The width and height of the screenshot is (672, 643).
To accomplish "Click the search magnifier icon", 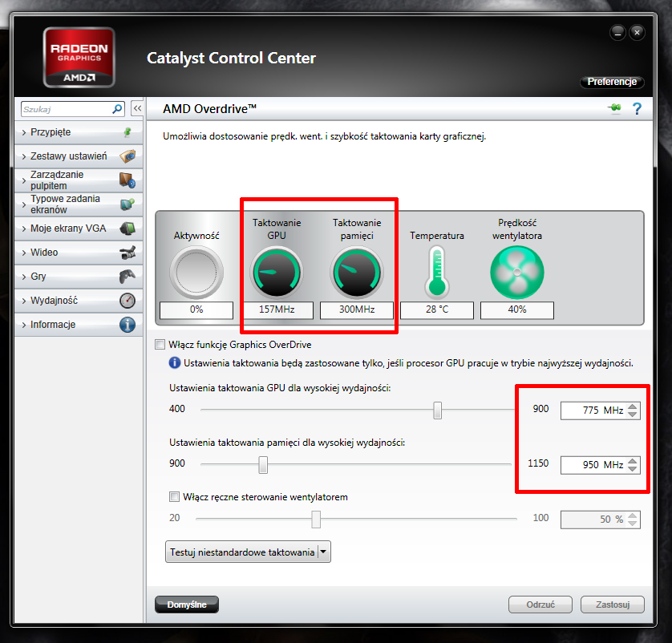I will tap(117, 109).
